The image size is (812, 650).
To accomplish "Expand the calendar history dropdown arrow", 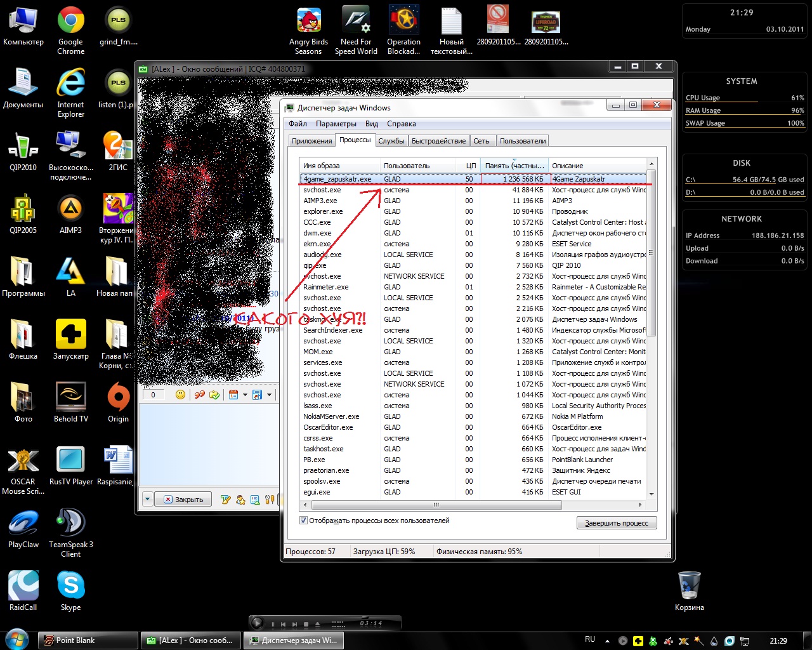I will [245, 395].
